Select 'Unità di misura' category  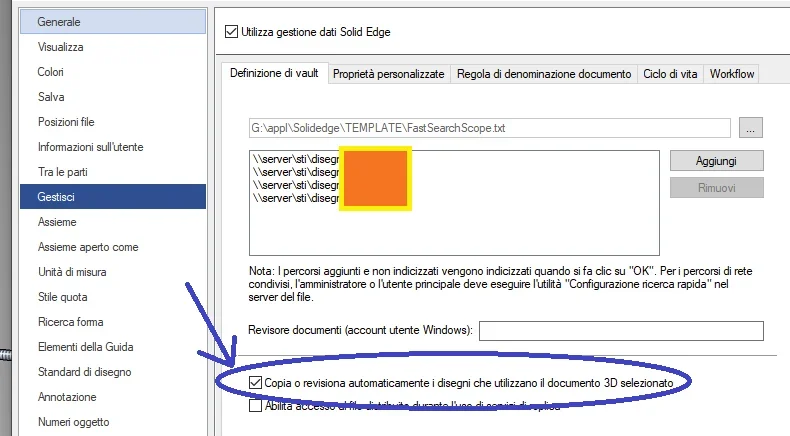(x=72, y=272)
